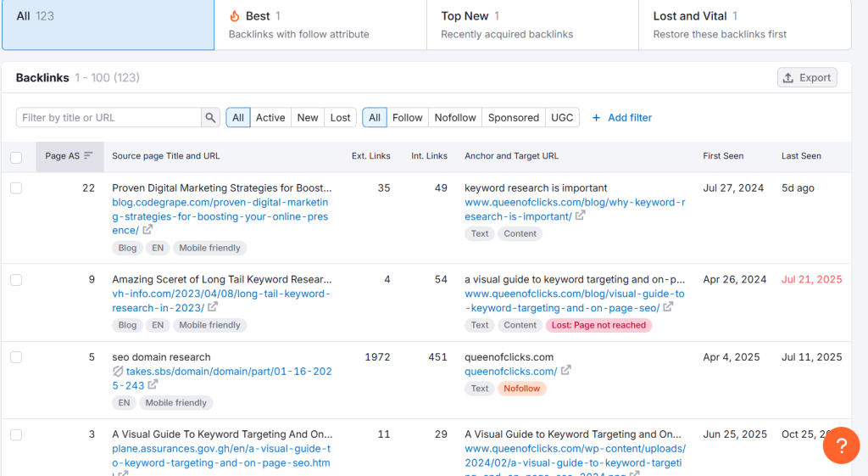
Task: Click the Last Seen column header
Action: (x=801, y=156)
